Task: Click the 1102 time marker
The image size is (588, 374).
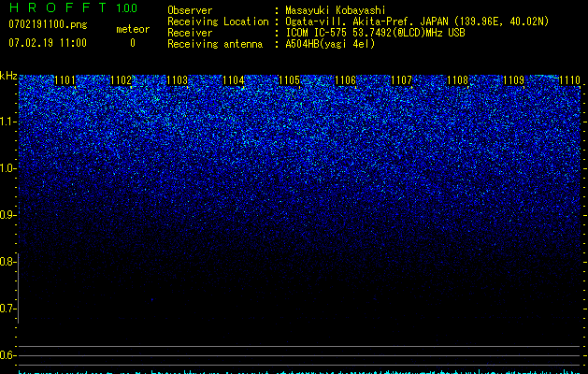Action: 122,80
